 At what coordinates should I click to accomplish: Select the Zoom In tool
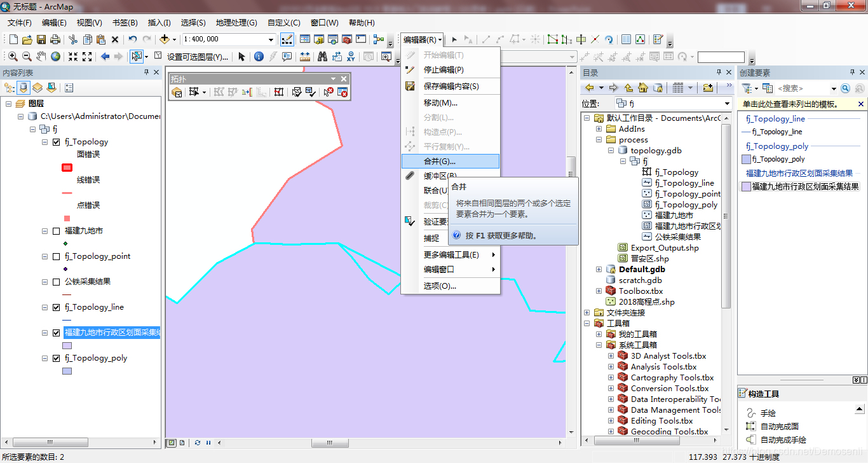pyautogui.click(x=13, y=57)
